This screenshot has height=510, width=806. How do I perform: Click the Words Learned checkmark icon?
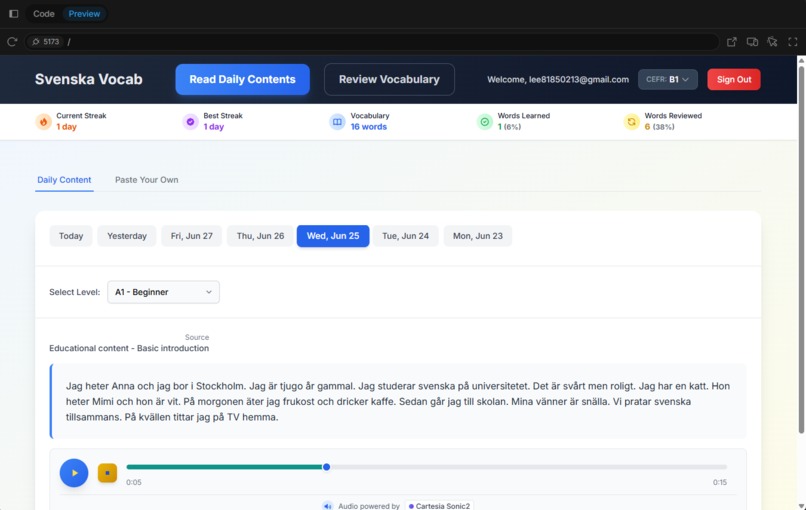point(485,122)
